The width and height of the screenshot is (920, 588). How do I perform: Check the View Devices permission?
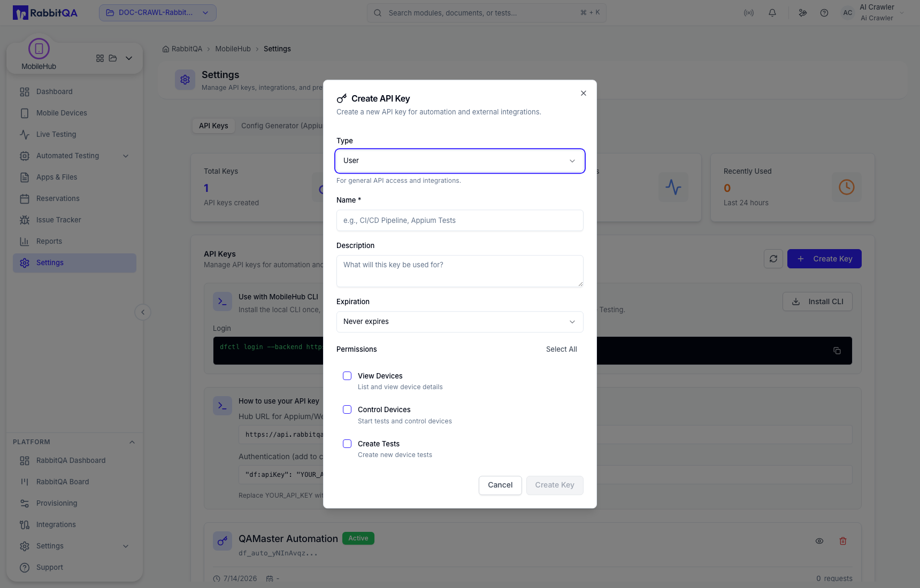347,376
